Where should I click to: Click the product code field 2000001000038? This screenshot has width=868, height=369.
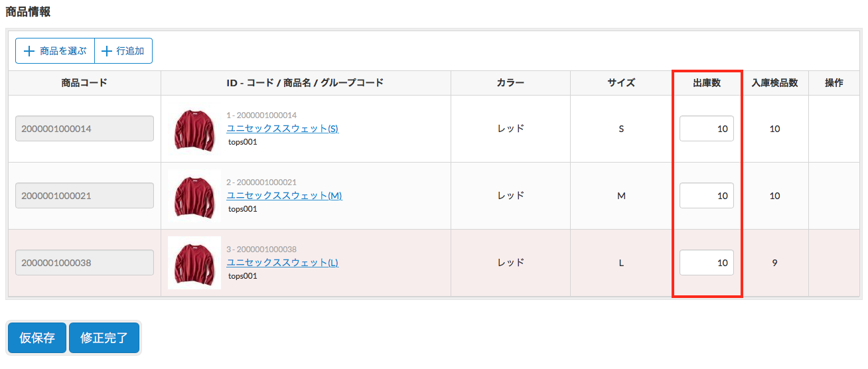coord(85,263)
